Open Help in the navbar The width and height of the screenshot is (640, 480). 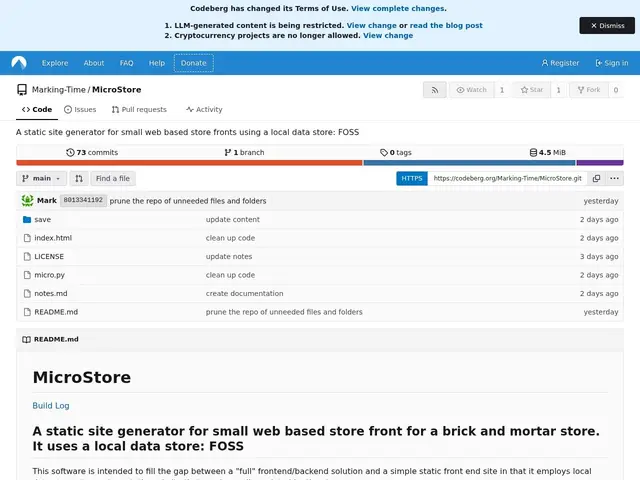[x=157, y=63]
